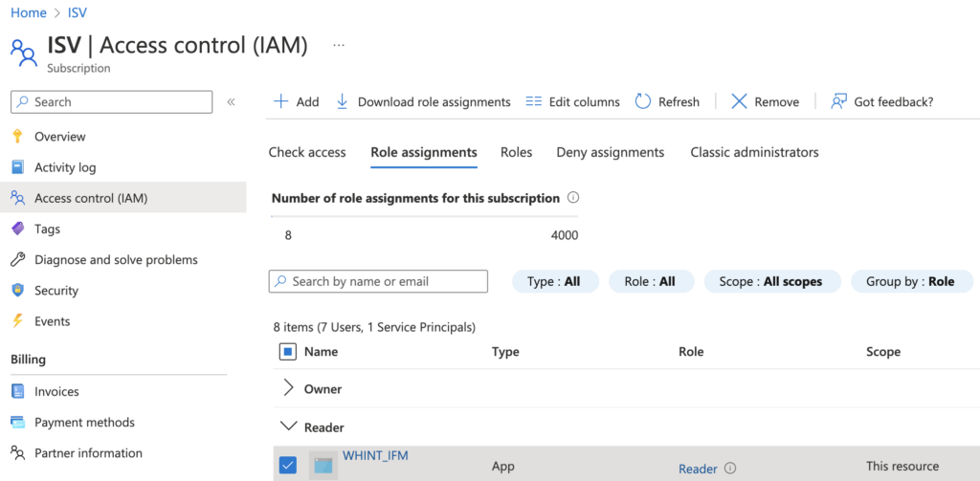Open the Scope : All scopes filter
The image size is (980, 481).
pyautogui.click(x=772, y=282)
